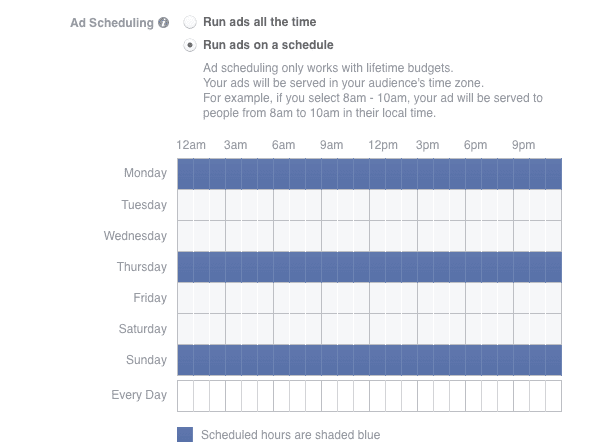Toggle the Wednesday 9pm schedule cell
598x448 pixels.
coord(522,236)
